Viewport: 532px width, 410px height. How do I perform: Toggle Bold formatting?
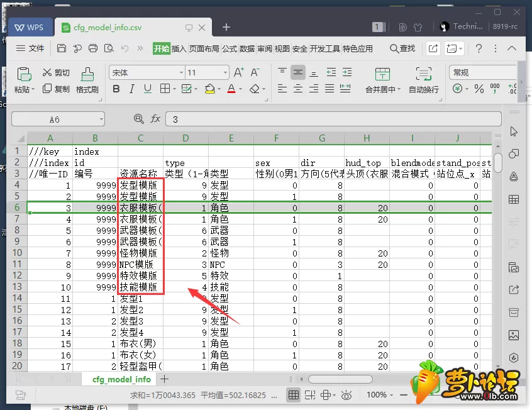[x=116, y=89]
